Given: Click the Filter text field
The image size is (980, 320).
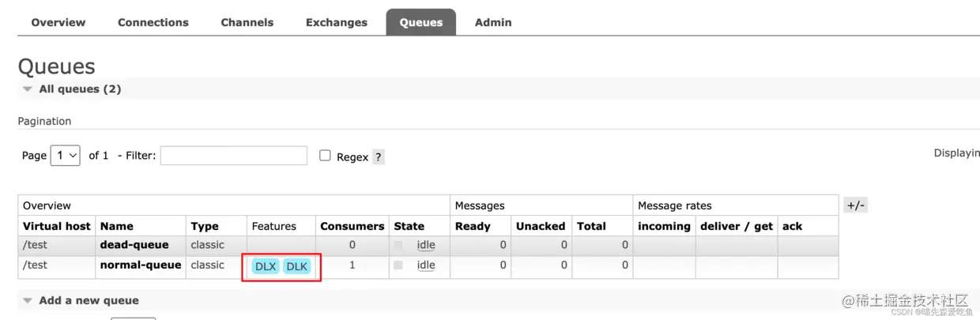Looking at the screenshot, I should (233, 156).
